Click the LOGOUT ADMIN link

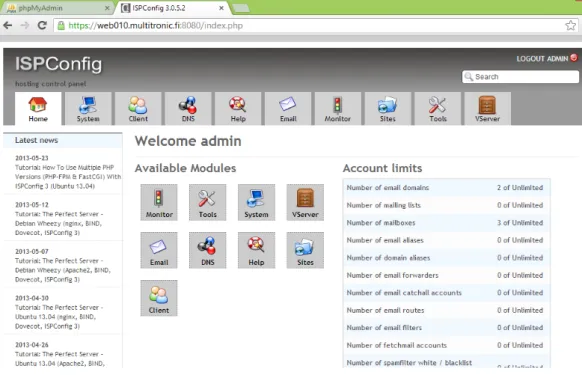coord(542,59)
